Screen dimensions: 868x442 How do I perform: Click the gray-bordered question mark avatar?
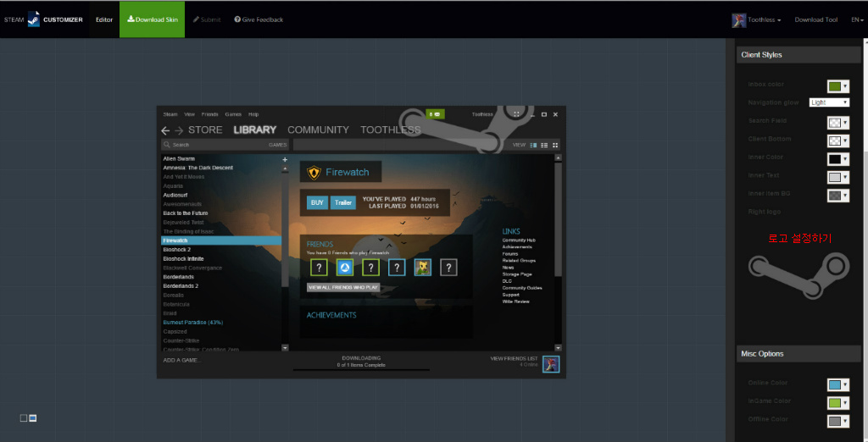coord(448,268)
